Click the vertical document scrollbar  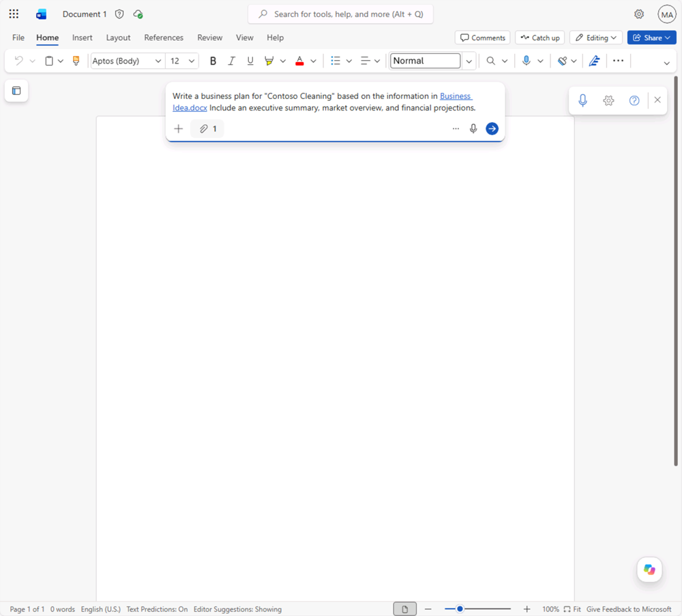(x=676, y=271)
